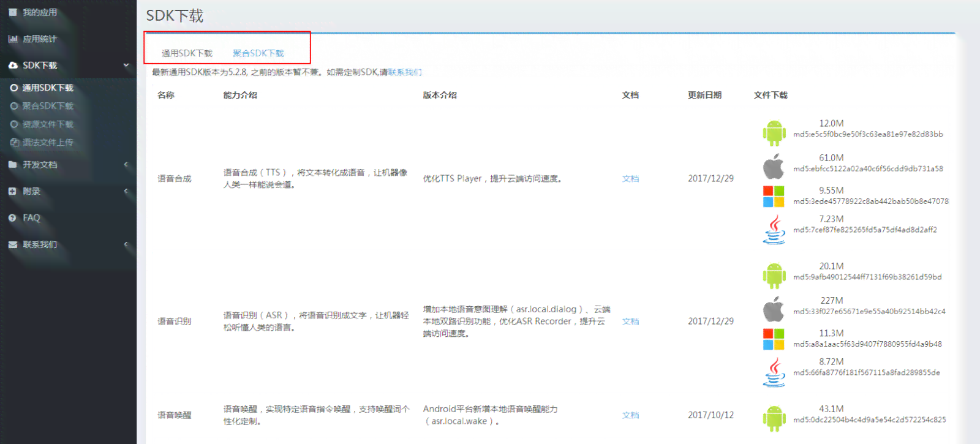Select 聚合SDK下载 in the sidebar
Viewport: 980px width, 444px height.
coord(48,107)
